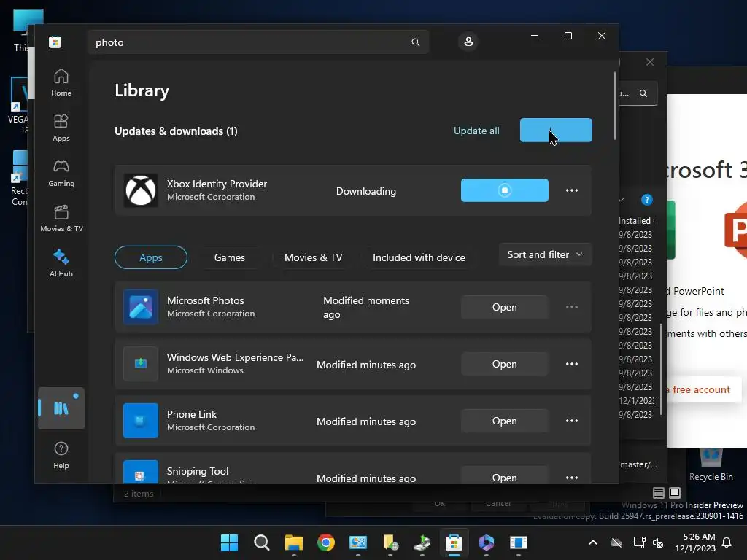Click the blue help icon in background window
747x560 pixels.
[646, 200]
